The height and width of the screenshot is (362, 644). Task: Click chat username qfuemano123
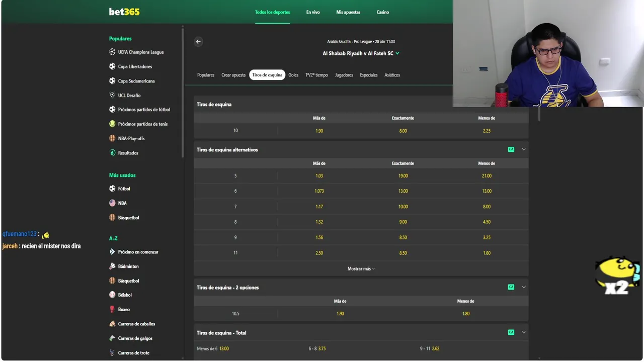coord(20,234)
